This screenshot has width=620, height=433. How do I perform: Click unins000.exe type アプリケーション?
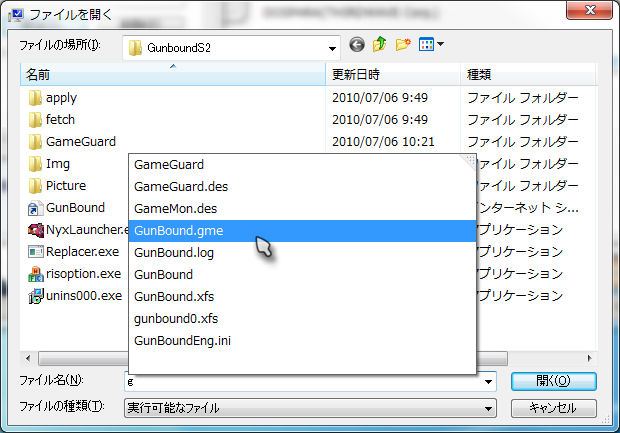coord(518,296)
